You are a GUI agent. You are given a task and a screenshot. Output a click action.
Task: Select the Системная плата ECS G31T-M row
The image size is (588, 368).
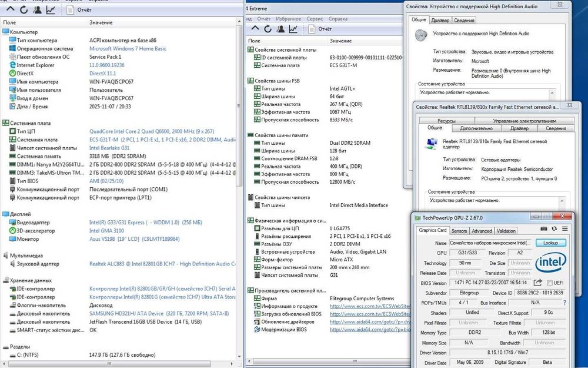tap(119, 140)
